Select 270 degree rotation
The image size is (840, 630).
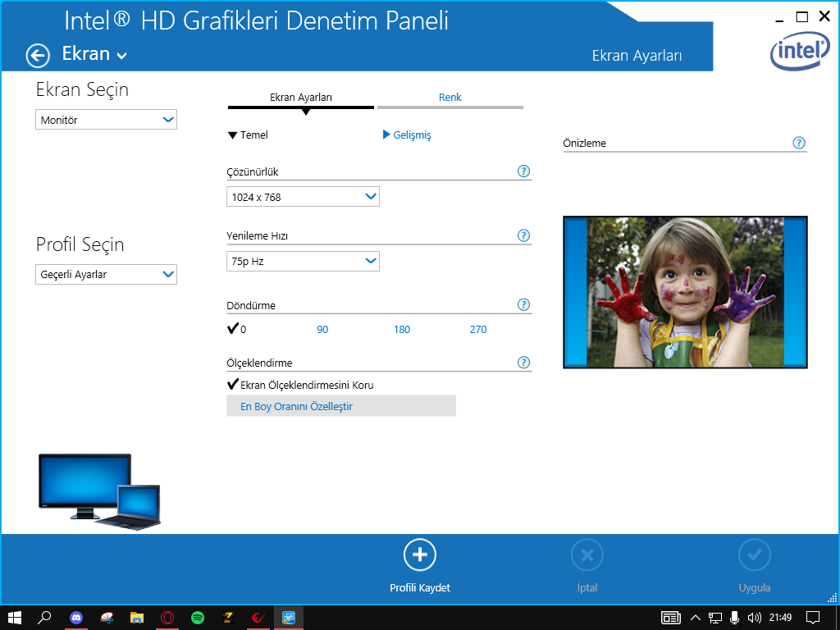click(x=478, y=330)
